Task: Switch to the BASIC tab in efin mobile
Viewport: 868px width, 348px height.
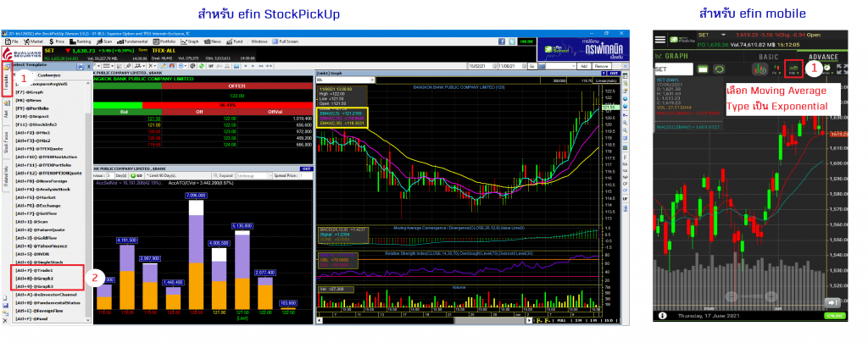Action: pos(768,57)
